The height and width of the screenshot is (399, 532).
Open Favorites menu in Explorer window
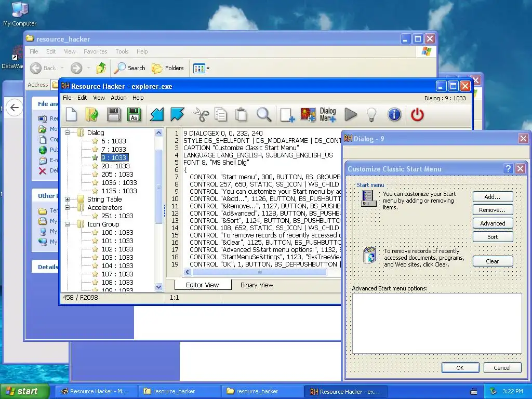96,51
